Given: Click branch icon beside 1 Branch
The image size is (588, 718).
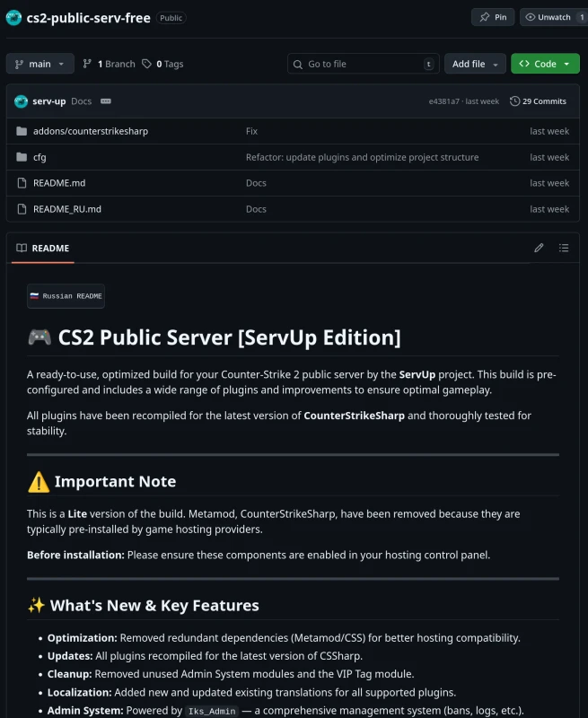Looking at the screenshot, I should 87,64.
